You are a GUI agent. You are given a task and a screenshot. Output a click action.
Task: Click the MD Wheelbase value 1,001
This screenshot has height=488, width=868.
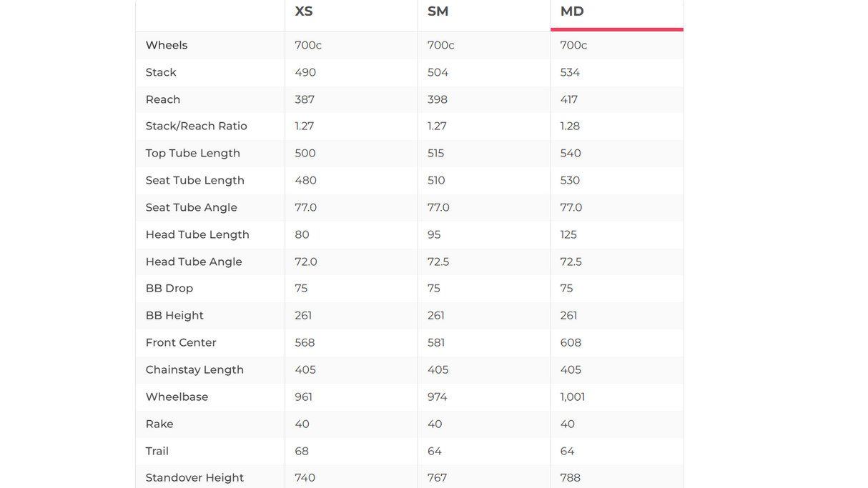[x=572, y=397]
